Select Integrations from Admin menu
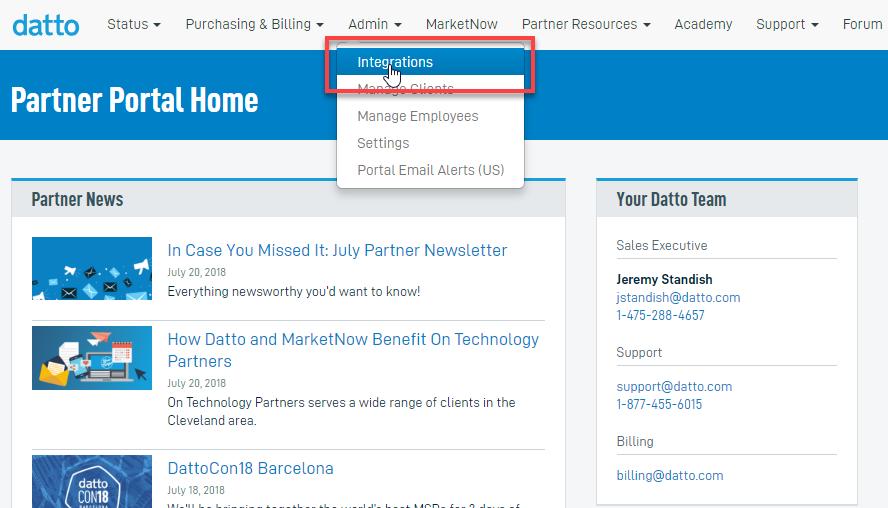 click(x=430, y=62)
